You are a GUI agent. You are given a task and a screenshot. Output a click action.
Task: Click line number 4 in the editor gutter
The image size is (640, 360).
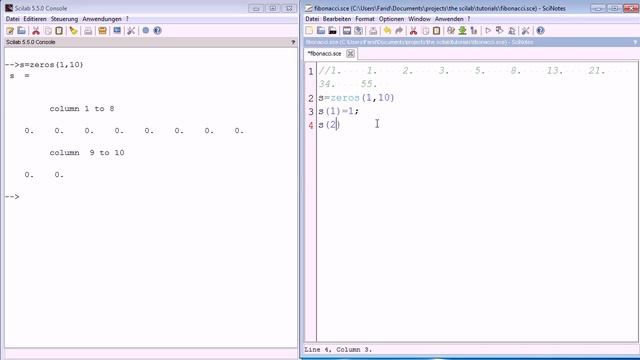tap(311, 125)
